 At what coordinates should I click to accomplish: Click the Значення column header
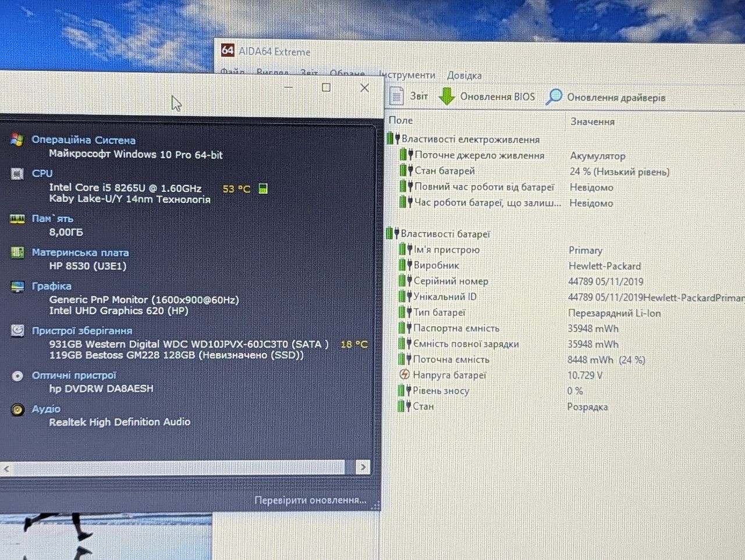coord(592,122)
